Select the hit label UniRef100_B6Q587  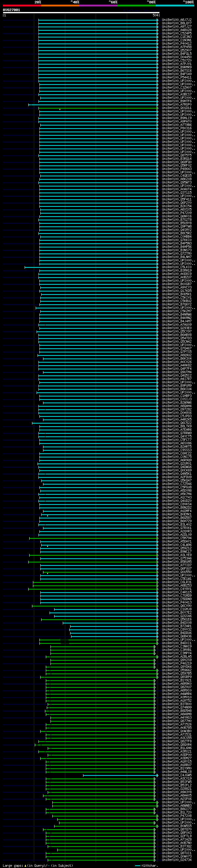(177, 518)
